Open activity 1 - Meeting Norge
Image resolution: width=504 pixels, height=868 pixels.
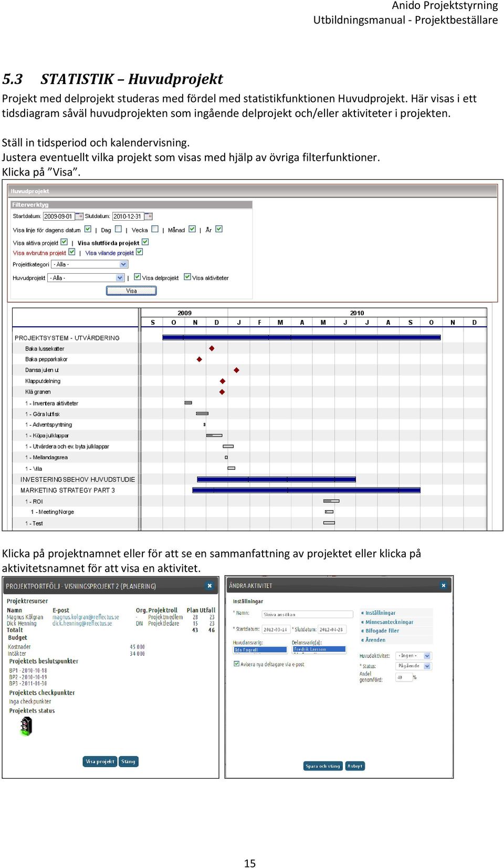pos(52,512)
